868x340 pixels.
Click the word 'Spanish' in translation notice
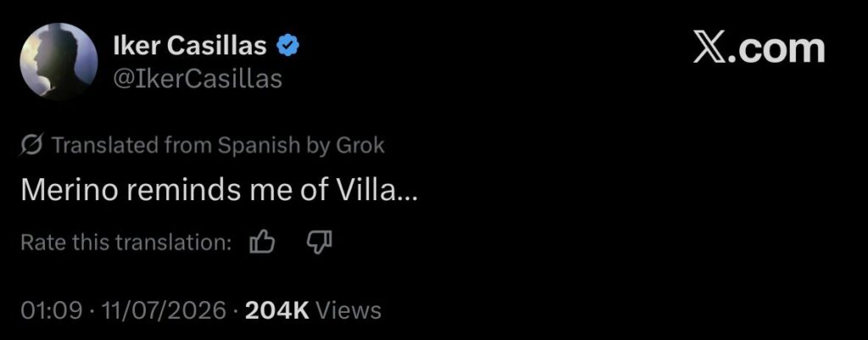(258, 146)
